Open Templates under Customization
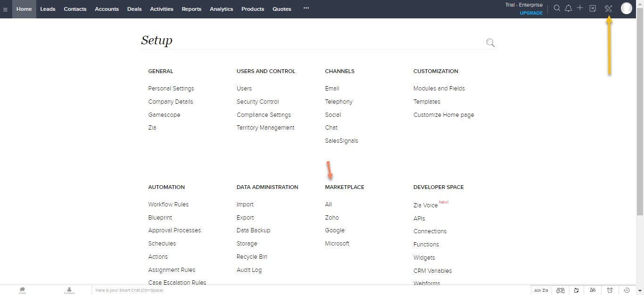The height and width of the screenshot is (295, 644). tap(427, 102)
